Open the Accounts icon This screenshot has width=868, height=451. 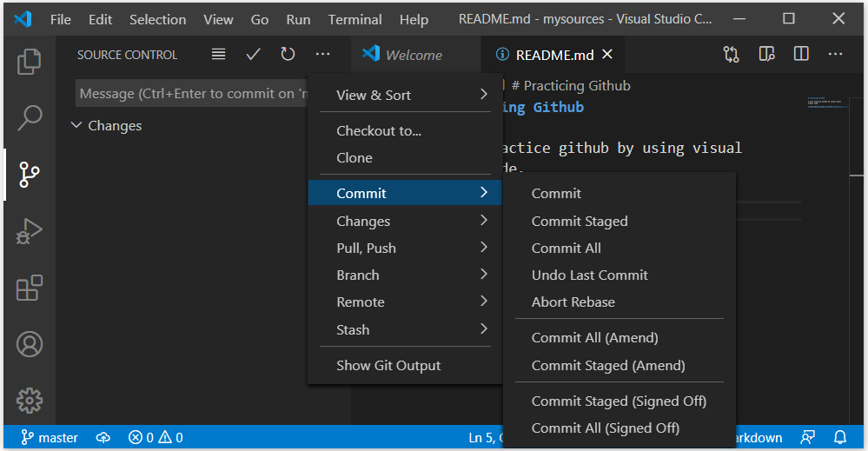(x=30, y=344)
